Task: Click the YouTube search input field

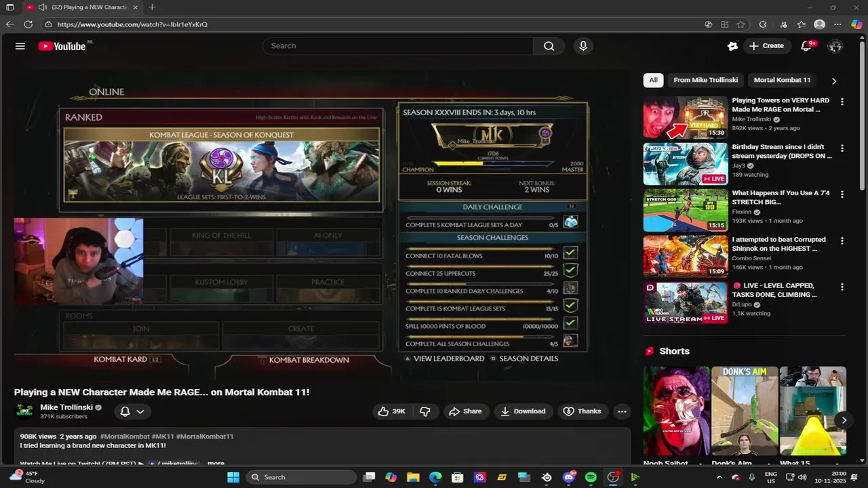Action: [397, 46]
